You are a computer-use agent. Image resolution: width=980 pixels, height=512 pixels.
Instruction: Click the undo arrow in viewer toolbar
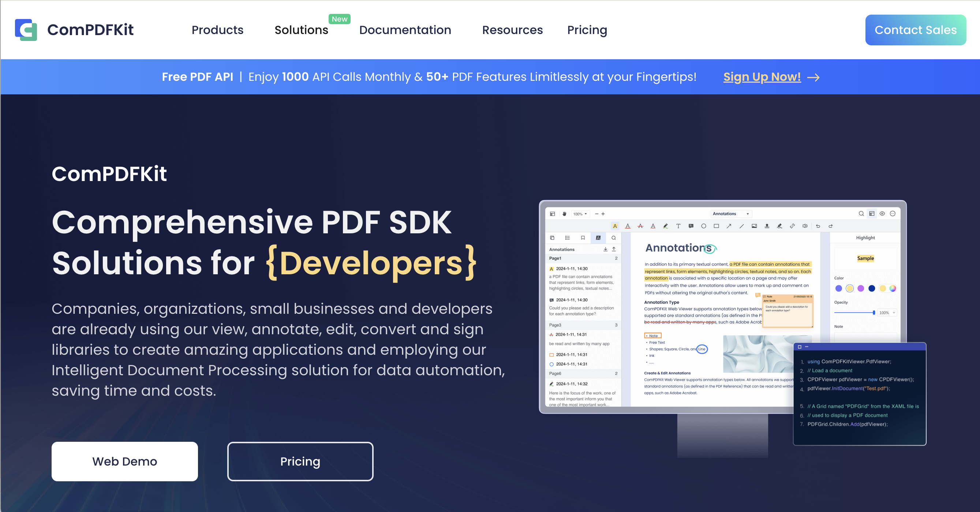[818, 226]
